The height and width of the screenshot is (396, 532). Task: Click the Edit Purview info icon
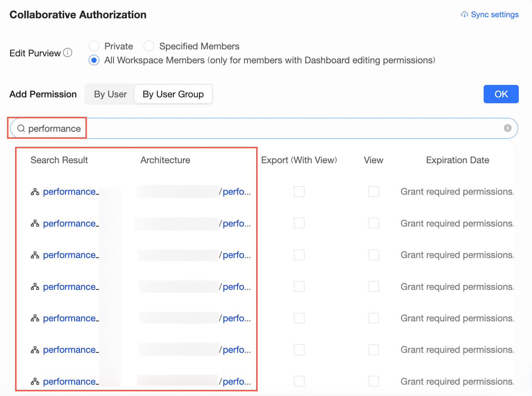coord(68,53)
